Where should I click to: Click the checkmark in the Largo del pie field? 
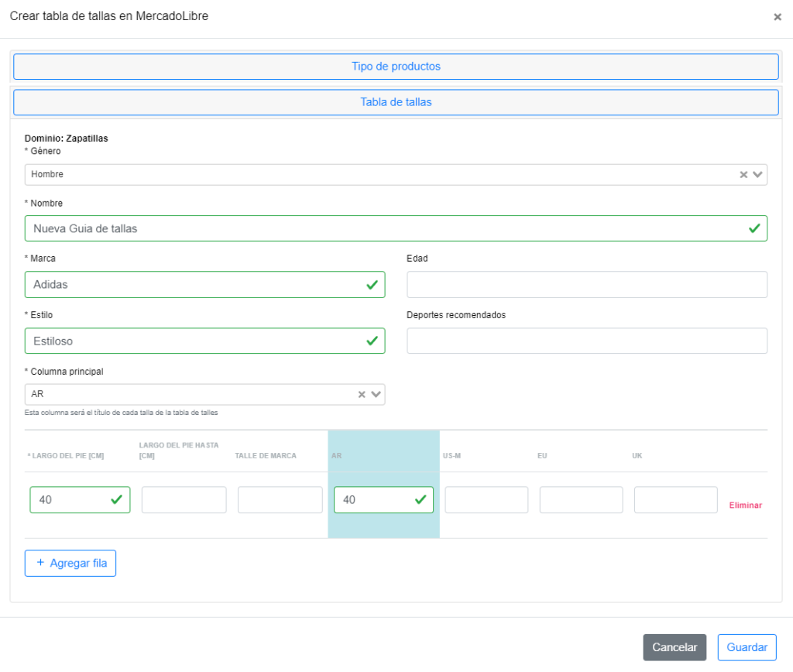click(x=116, y=499)
